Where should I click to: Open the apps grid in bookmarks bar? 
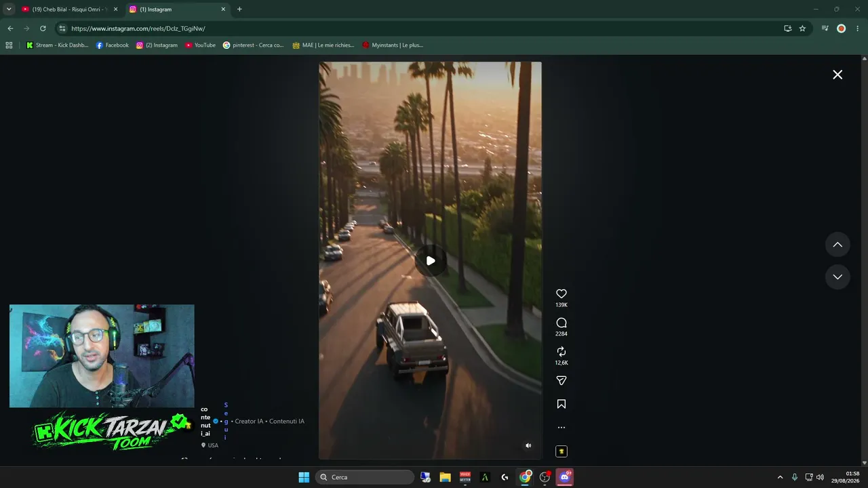(9, 45)
